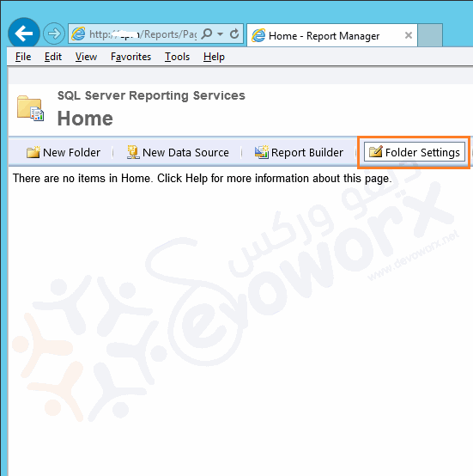The image size is (473, 476).
Task: Click the search magnifier in address bar
Action: click(x=207, y=34)
